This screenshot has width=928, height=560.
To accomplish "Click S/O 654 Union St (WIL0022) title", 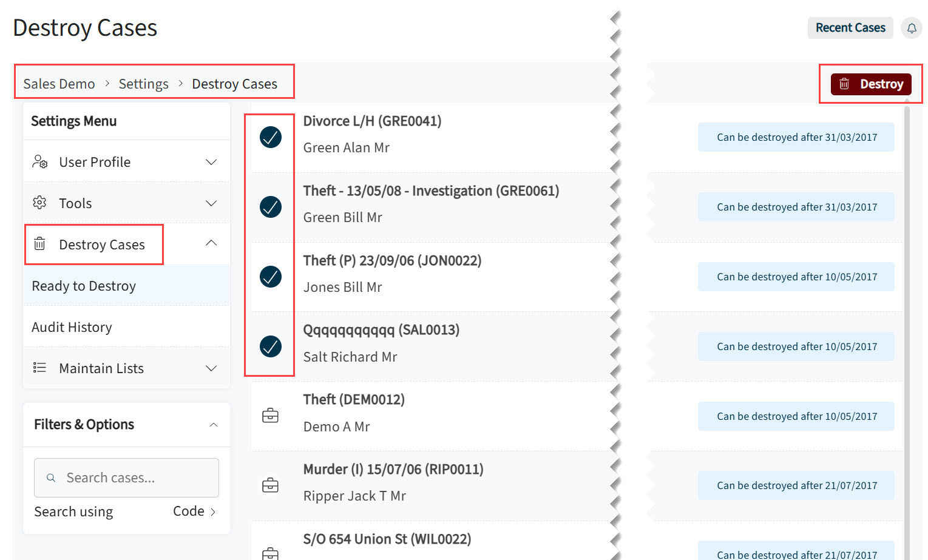I will [387, 539].
